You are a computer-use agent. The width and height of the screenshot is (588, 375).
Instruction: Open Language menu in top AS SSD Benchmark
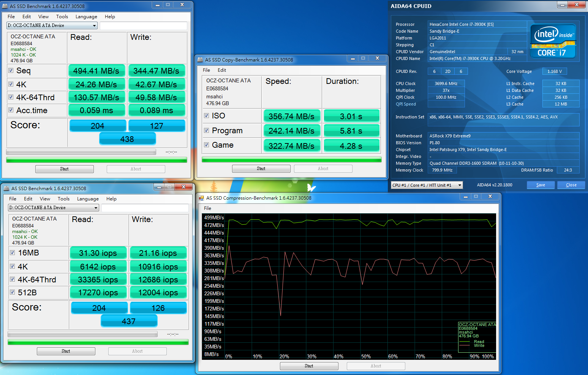86,16
